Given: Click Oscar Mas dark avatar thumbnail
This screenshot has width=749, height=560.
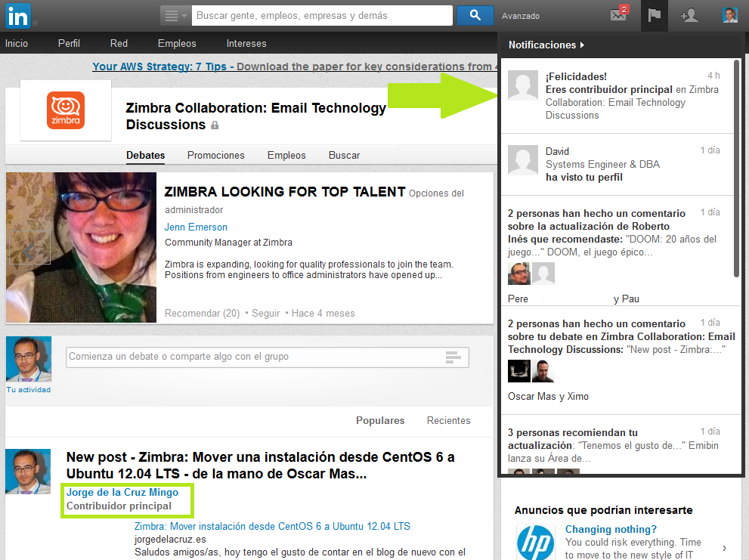Looking at the screenshot, I should pyautogui.click(x=518, y=371).
